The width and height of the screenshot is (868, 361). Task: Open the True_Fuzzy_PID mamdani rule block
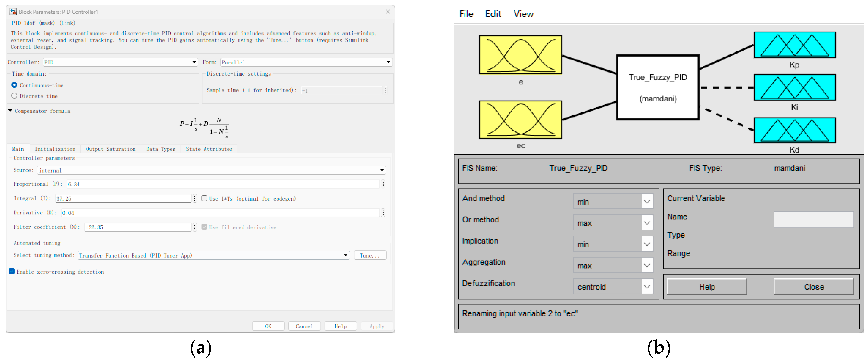click(657, 87)
